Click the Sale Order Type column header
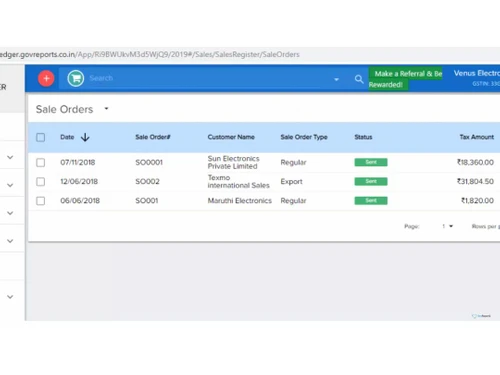 point(304,137)
